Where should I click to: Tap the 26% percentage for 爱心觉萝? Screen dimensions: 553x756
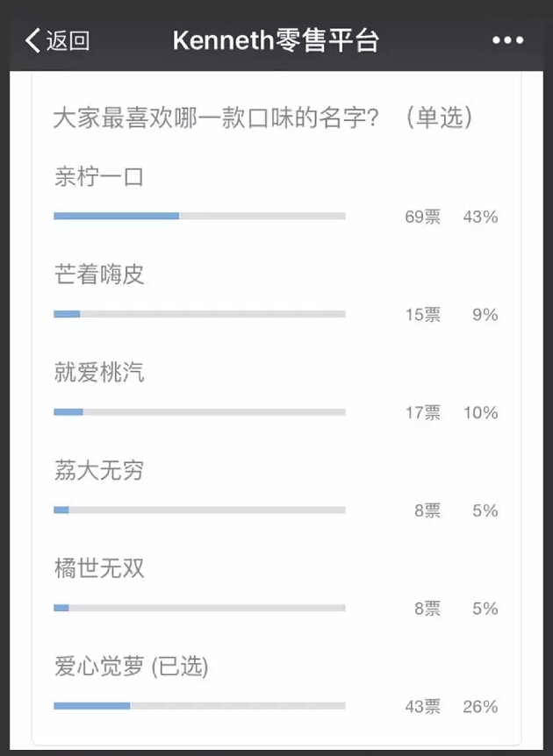coord(480,707)
